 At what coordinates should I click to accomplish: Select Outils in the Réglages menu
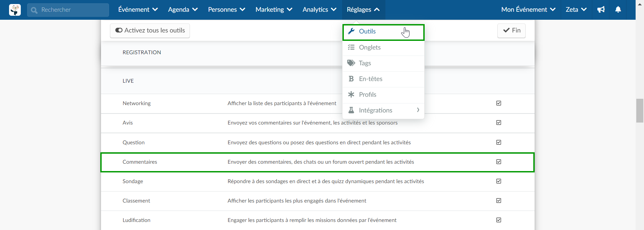click(383, 32)
